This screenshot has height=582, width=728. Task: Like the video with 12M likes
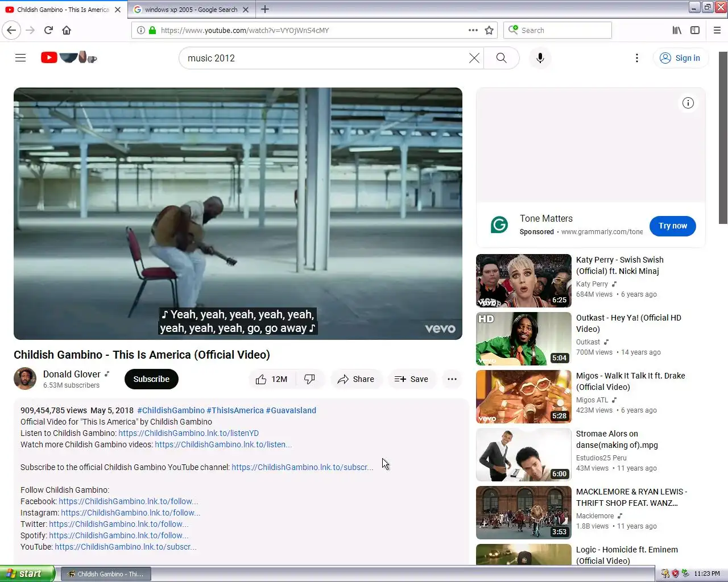pos(272,379)
